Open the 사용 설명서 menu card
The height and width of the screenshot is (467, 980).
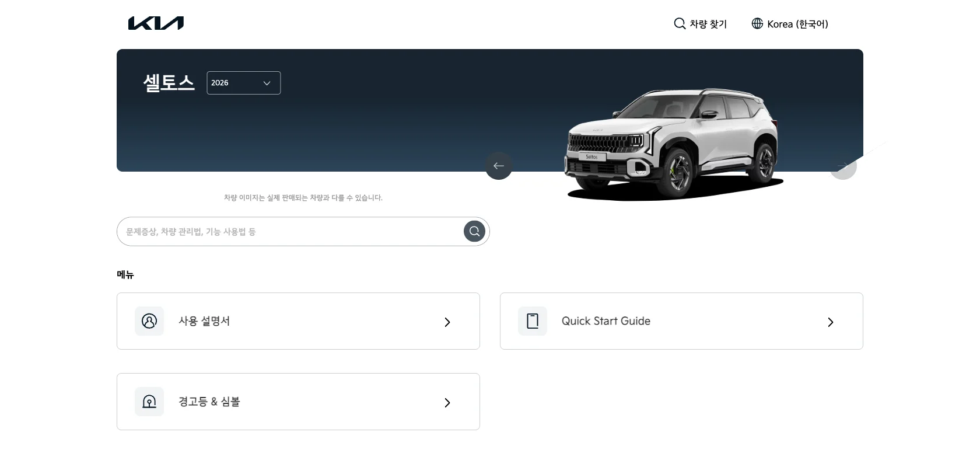298,321
